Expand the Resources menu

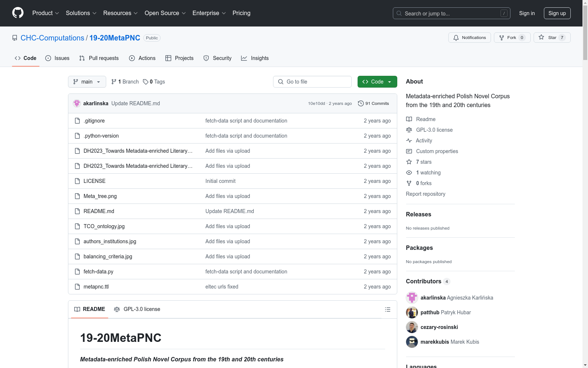pyautogui.click(x=121, y=13)
